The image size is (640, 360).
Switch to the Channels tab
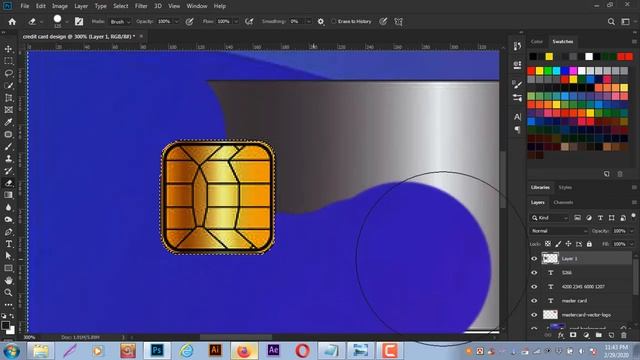[x=563, y=202]
